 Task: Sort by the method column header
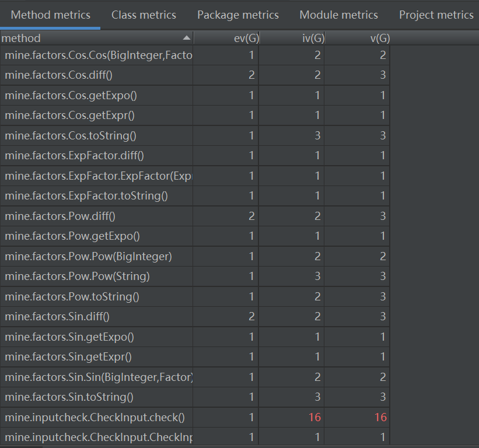96,38
